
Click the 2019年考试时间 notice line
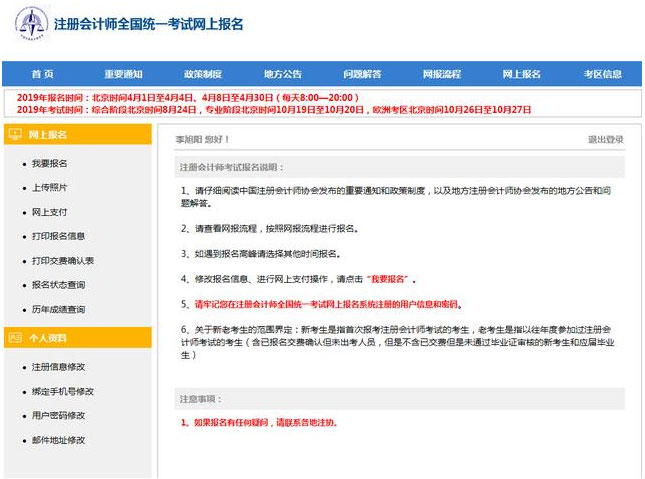[274, 109]
